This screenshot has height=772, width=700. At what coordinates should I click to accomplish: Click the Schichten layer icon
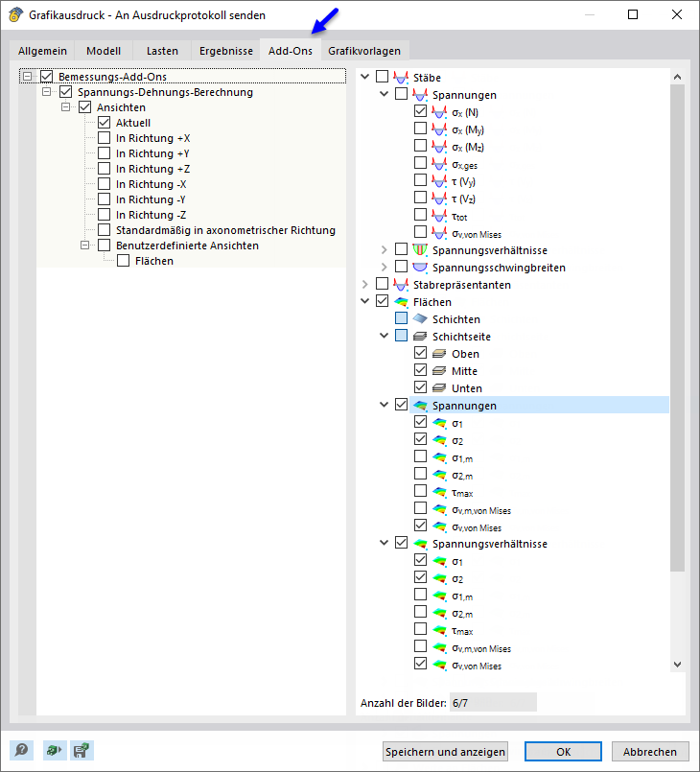pos(420,319)
